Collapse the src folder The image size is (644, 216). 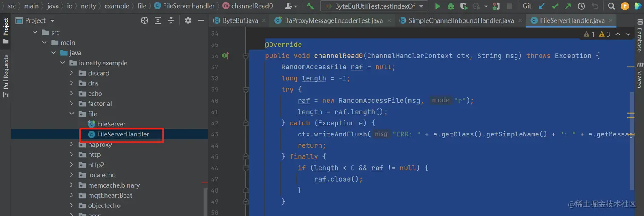click(36, 32)
